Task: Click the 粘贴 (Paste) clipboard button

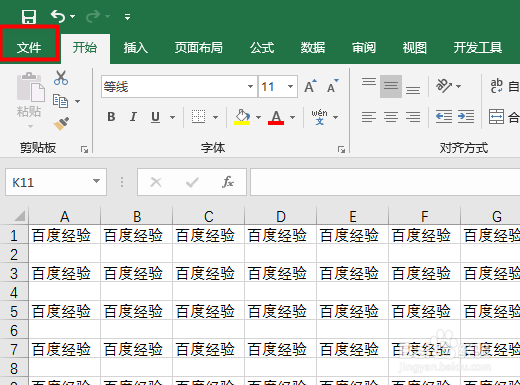Action: [x=29, y=95]
